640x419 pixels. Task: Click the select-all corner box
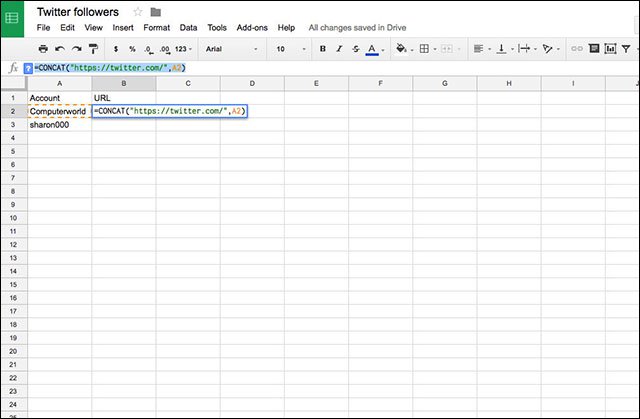point(13,83)
